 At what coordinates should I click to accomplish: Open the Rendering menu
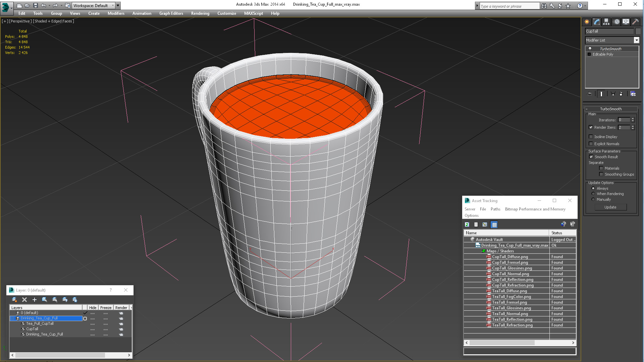tap(200, 13)
